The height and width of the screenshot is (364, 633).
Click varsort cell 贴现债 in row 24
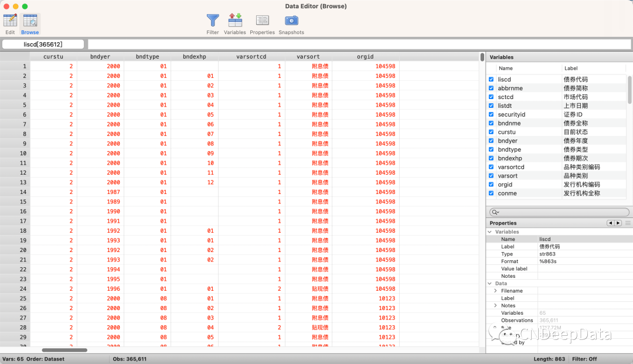[x=320, y=289]
